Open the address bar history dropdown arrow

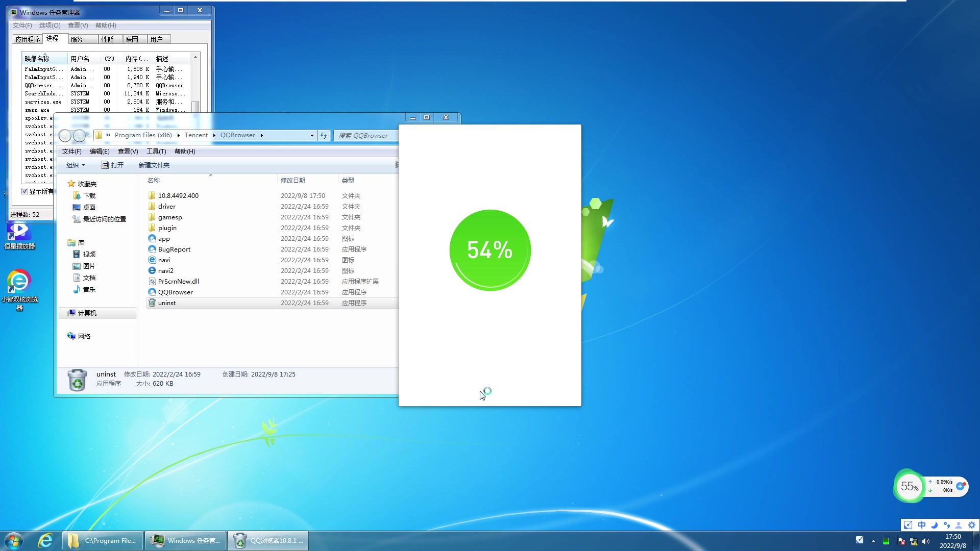click(311, 135)
